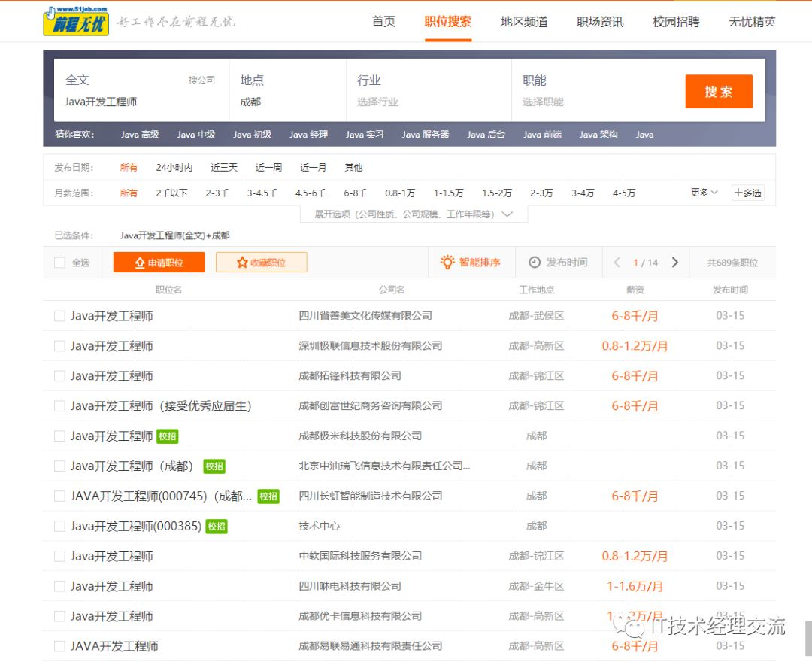The height and width of the screenshot is (662, 812).
Task: Click the star icon on 收藏职位
Action: click(x=242, y=263)
